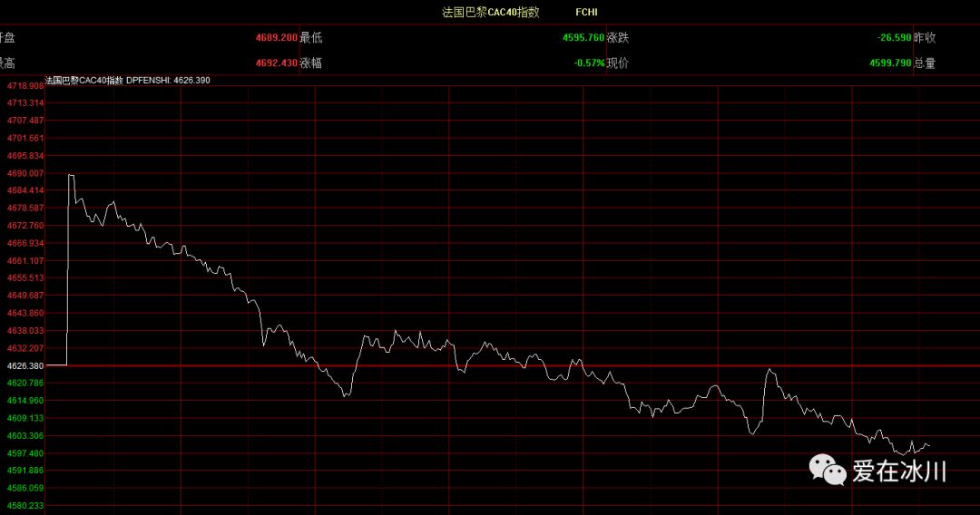Click the 4609.133 axis value
The height and width of the screenshot is (515, 980).
25,418
